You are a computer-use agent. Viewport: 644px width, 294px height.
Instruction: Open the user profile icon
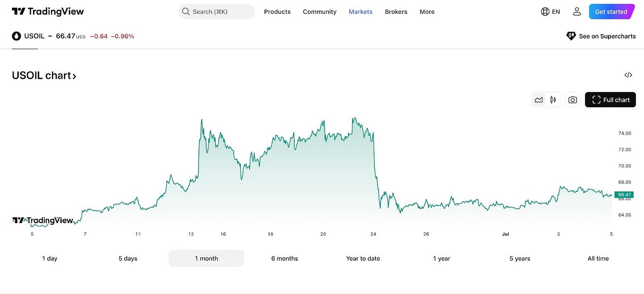(x=577, y=11)
